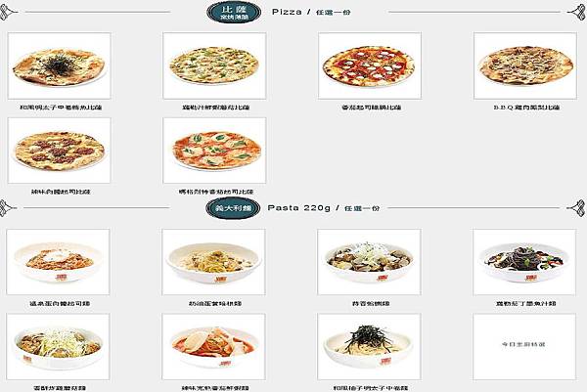Click the text-only chef's special box
Image resolution: width=587 pixels, height=392 pixels.
[x=524, y=347]
